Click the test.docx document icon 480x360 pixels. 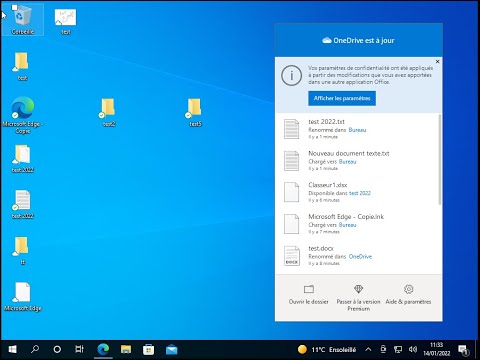(x=292, y=256)
